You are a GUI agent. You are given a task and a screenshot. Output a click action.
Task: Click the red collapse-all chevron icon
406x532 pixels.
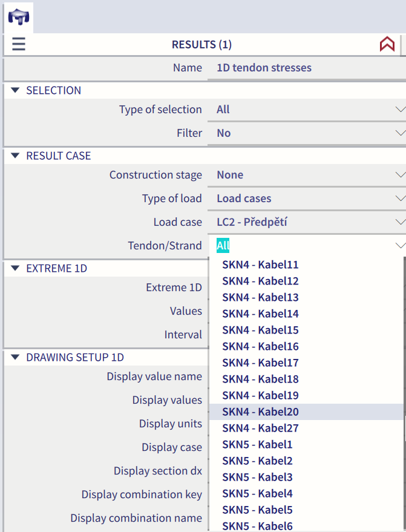pos(387,44)
